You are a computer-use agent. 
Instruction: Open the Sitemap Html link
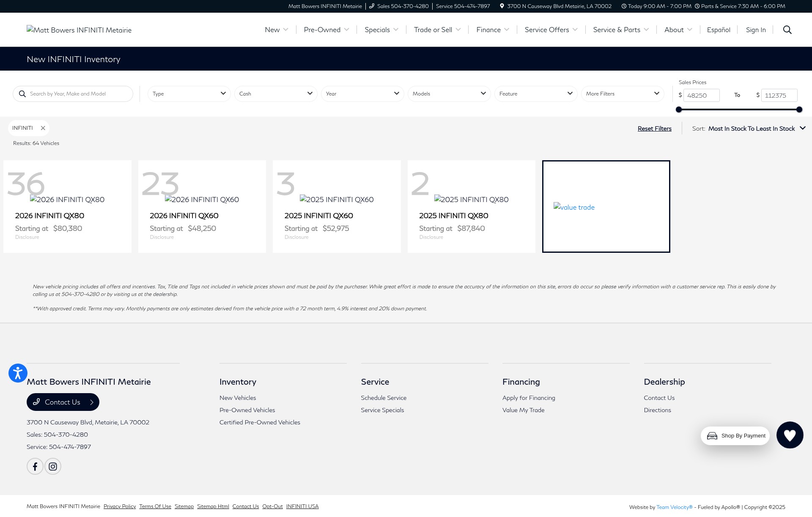pyautogui.click(x=213, y=506)
